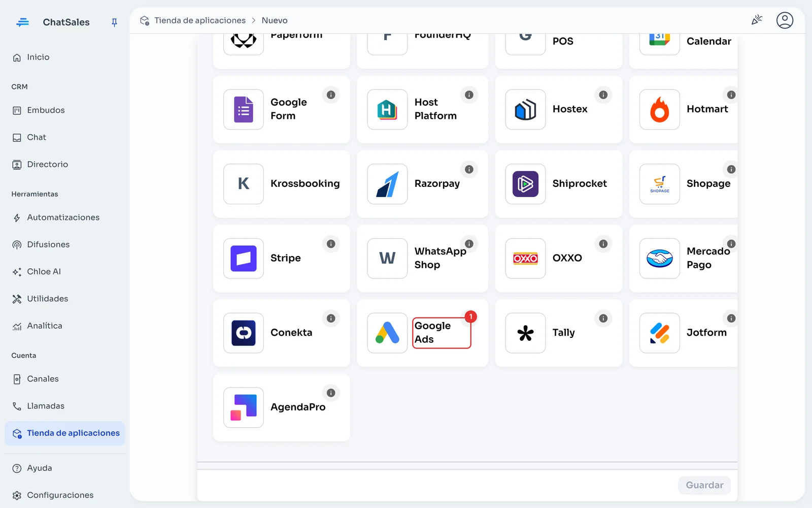Screen dimensions: 812x508
Task: Click the Jotform app icon
Action: pyautogui.click(x=660, y=333)
